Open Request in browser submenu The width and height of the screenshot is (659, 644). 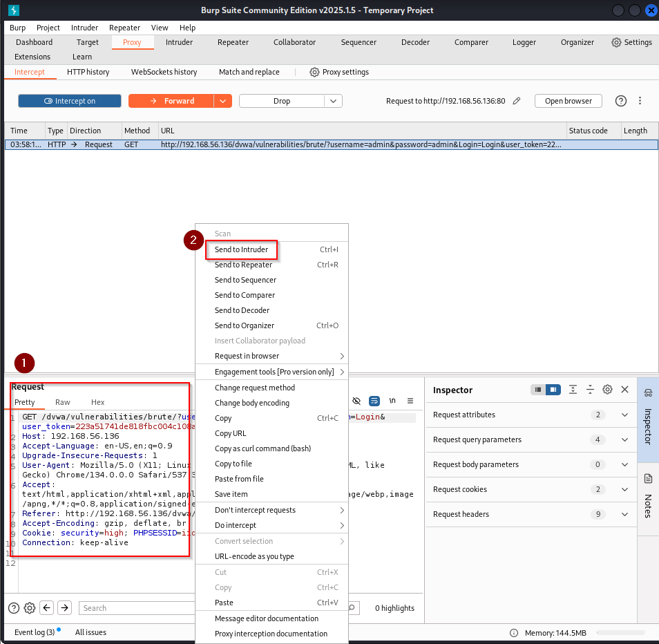(272, 356)
